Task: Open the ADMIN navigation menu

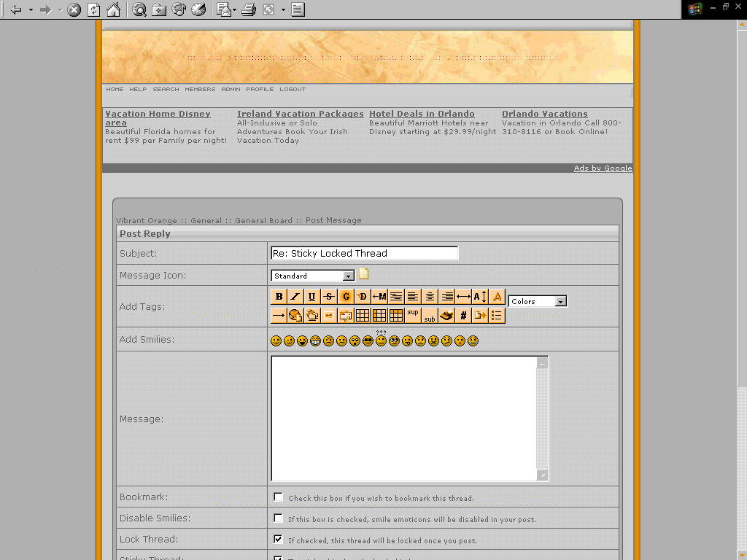Action: pos(231,89)
